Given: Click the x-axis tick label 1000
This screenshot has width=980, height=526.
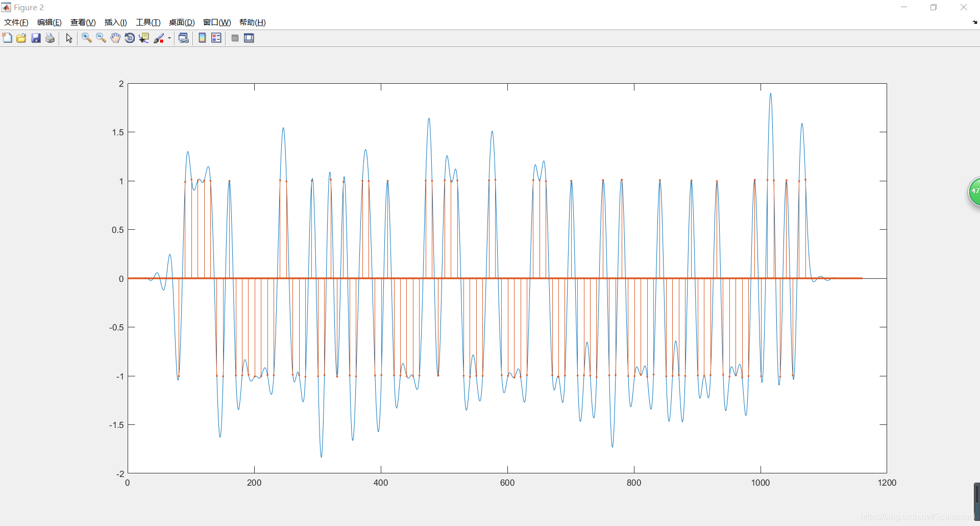Looking at the screenshot, I should (761, 483).
